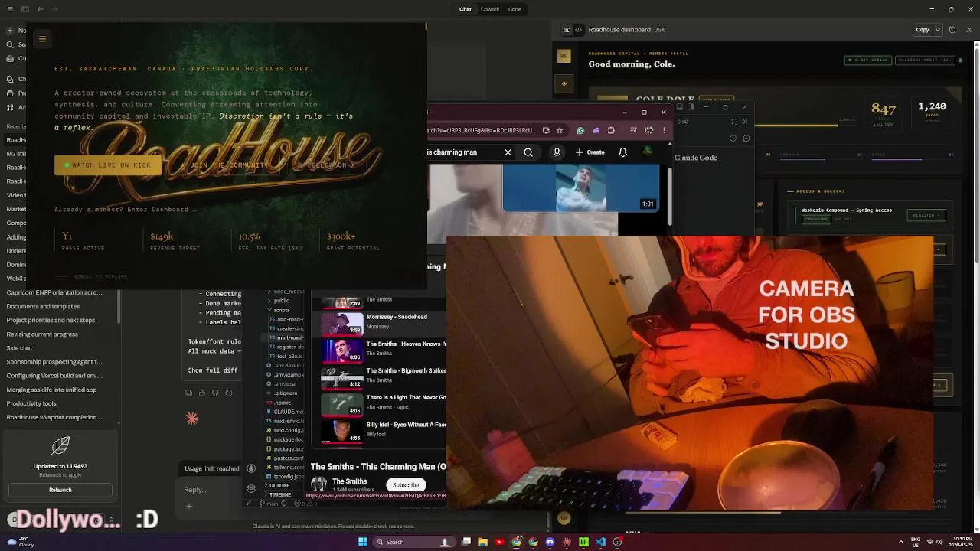980x551 pixels.
Task: Open VS Code accounts icon
Action: (251, 468)
